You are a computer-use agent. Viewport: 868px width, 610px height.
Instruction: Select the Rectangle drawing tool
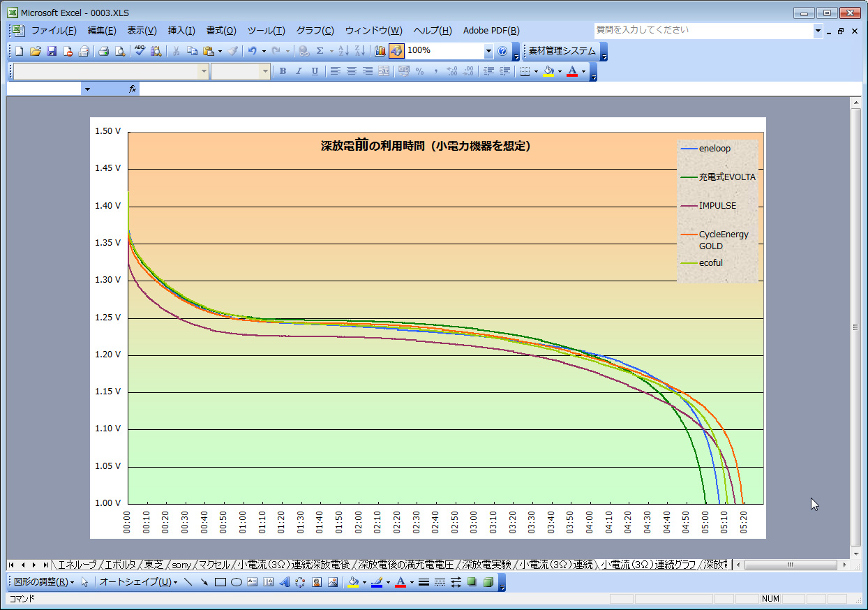click(x=220, y=582)
